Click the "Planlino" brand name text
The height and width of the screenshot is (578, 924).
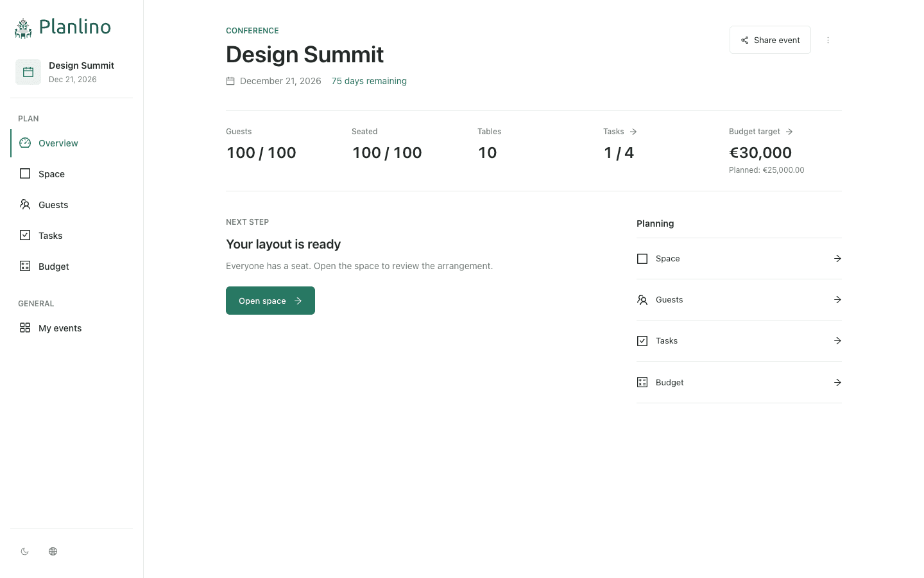tap(75, 27)
